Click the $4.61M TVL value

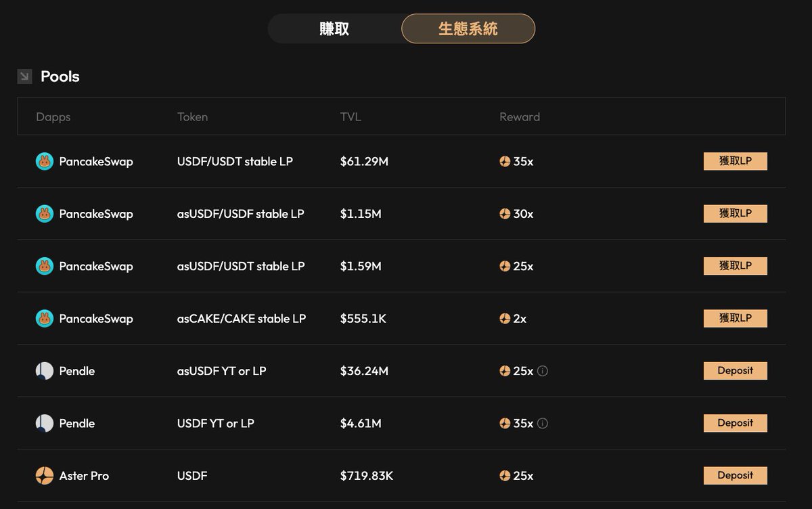pyautogui.click(x=361, y=424)
